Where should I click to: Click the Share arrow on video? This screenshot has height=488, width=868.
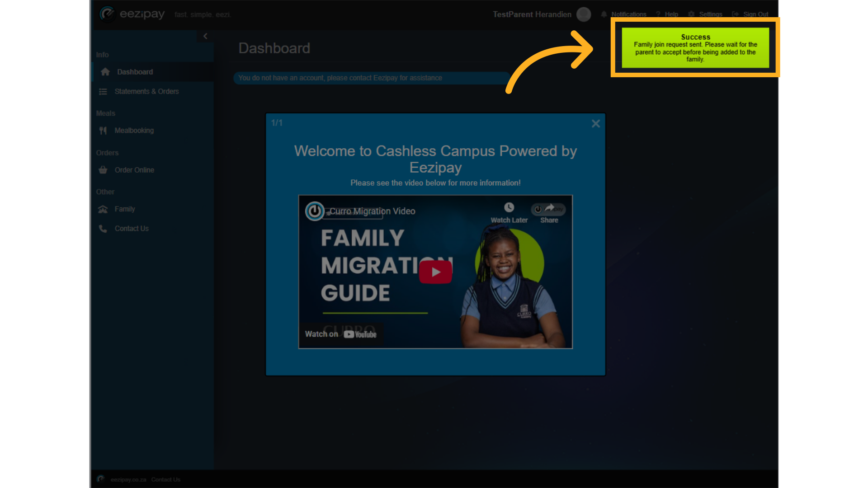(549, 208)
